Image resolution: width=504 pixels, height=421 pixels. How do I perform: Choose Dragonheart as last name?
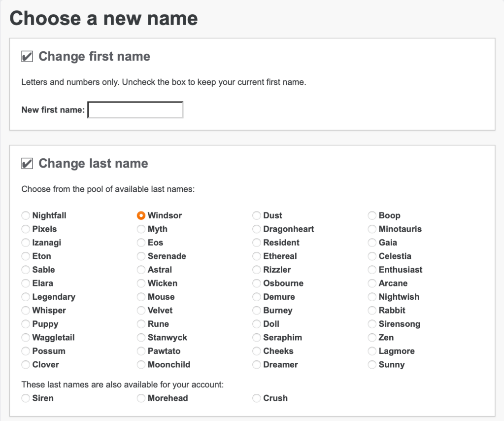[x=257, y=229]
